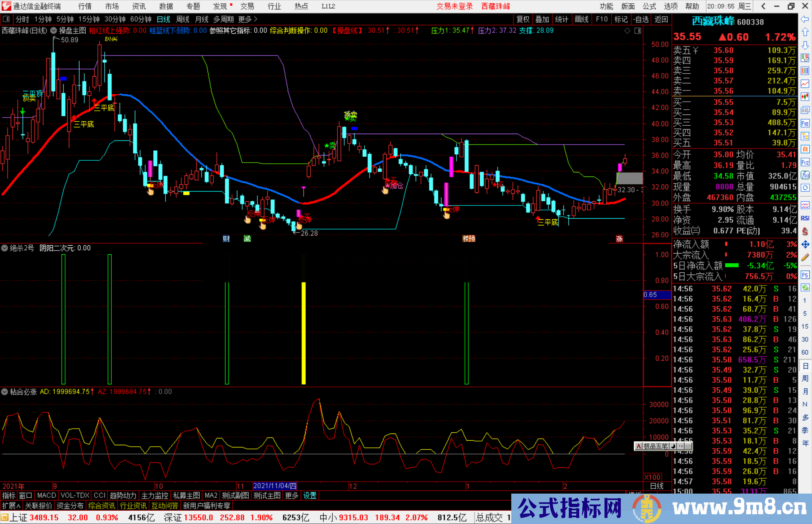Toggle the main chart side panel square icon
The image size is (812, 524).
click(638, 31)
